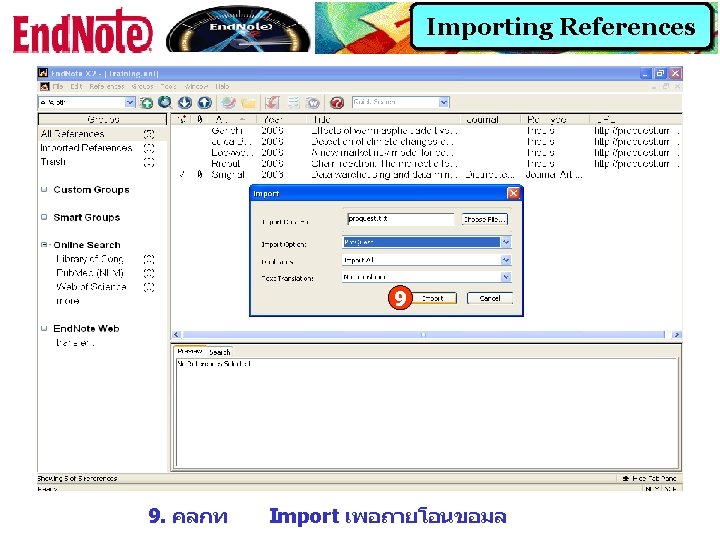This screenshot has width=720, height=540.
Task: Open the Import Option dropdown in Import dialog
Action: coord(506,242)
